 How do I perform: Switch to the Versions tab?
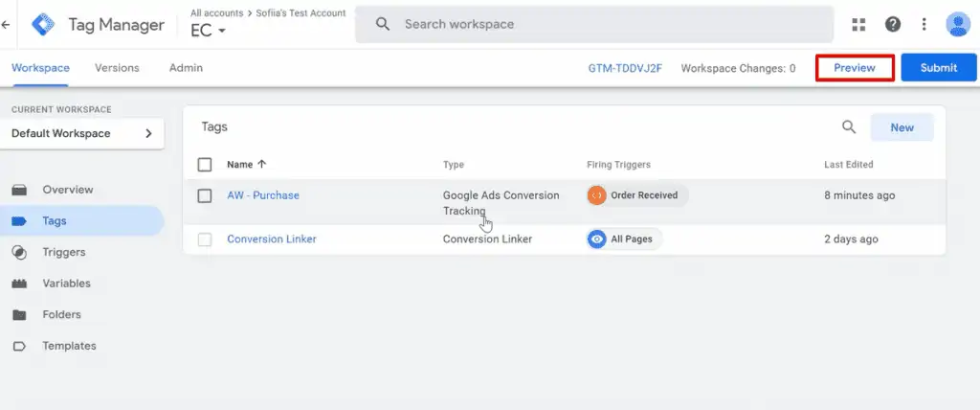[x=117, y=68]
